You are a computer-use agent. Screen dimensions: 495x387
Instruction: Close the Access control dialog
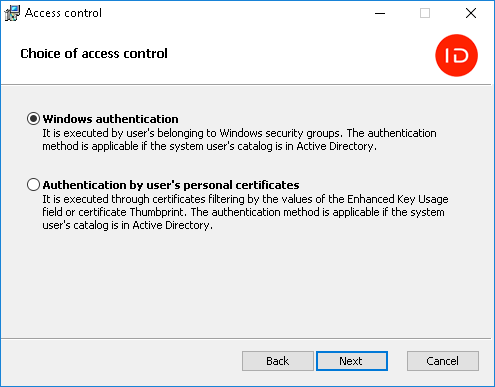pyautogui.click(x=471, y=13)
